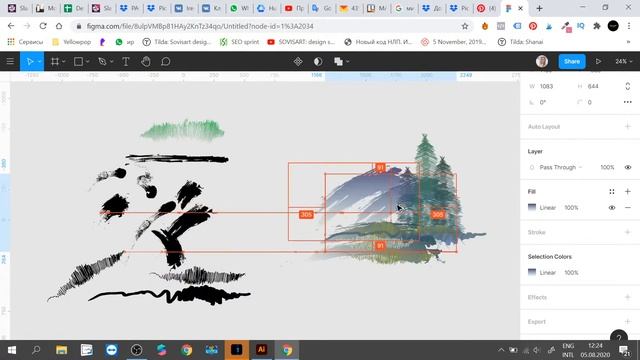Expand shape tools dropdown arrow

pos(87,62)
